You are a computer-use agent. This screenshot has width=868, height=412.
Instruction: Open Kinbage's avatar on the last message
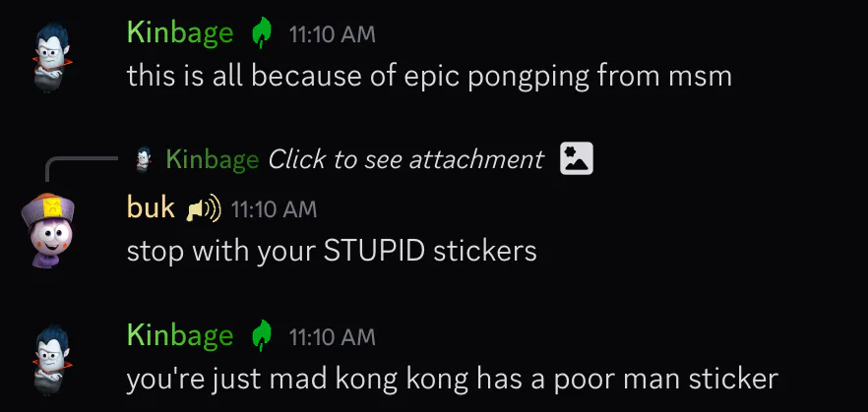pos(51,360)
